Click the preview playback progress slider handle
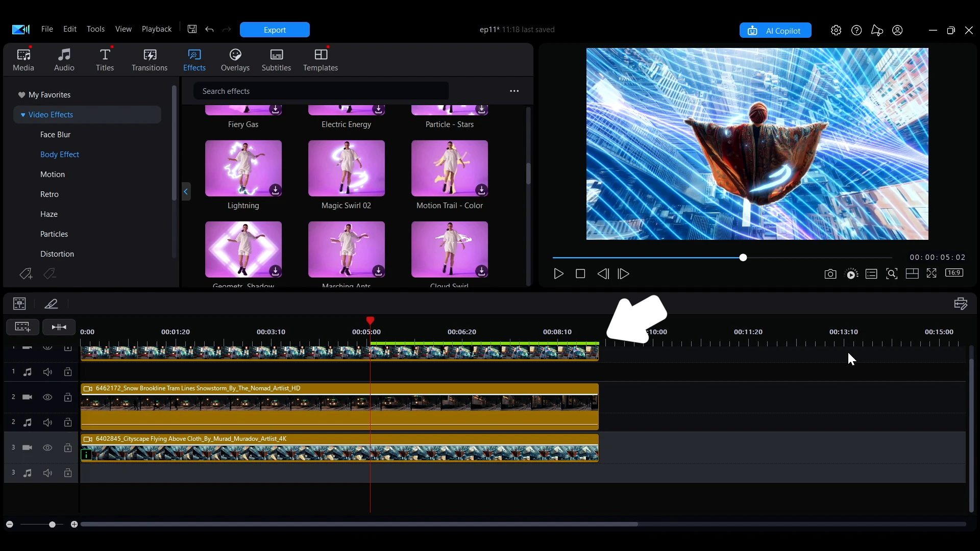Image resolution: width=980 pixels, height=551 pixels. [x=743, y=258]
